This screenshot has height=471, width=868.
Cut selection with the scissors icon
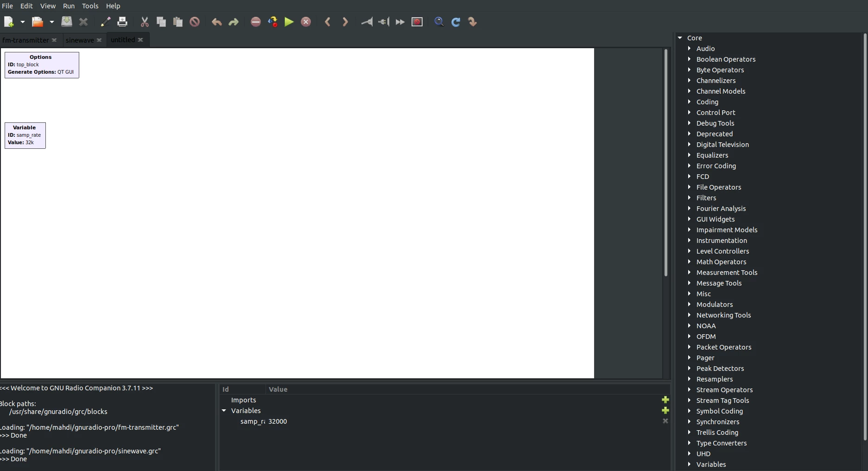click(x=145, y=22)
